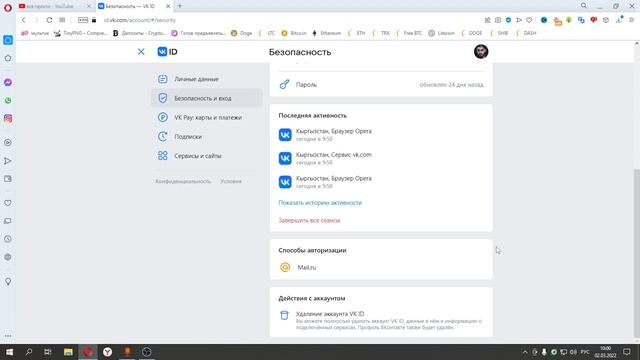Select Безопасность и вход menu item
640x360 pixels.
(207, 98)
